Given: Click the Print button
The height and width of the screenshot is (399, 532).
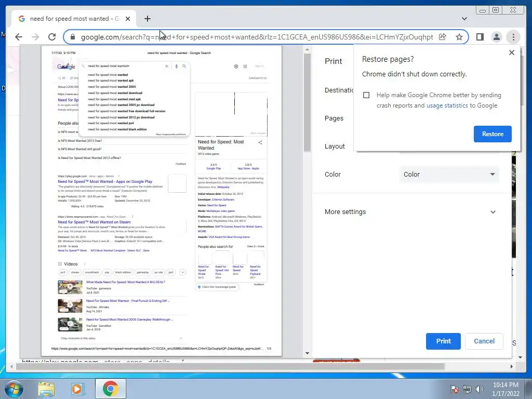Looking at the screenshot, I should [x=443, y=341].
